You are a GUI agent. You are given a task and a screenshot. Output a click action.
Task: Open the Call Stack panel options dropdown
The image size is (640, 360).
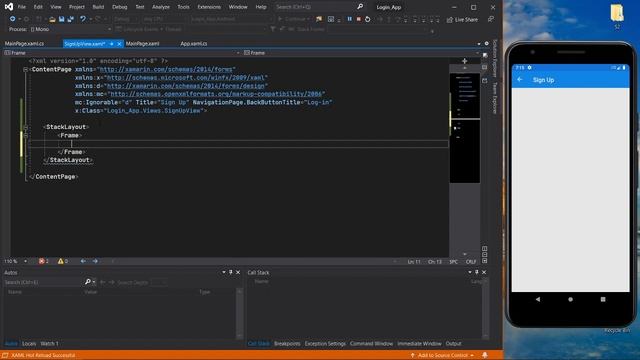pyautogui.click(x=470, y=272)
